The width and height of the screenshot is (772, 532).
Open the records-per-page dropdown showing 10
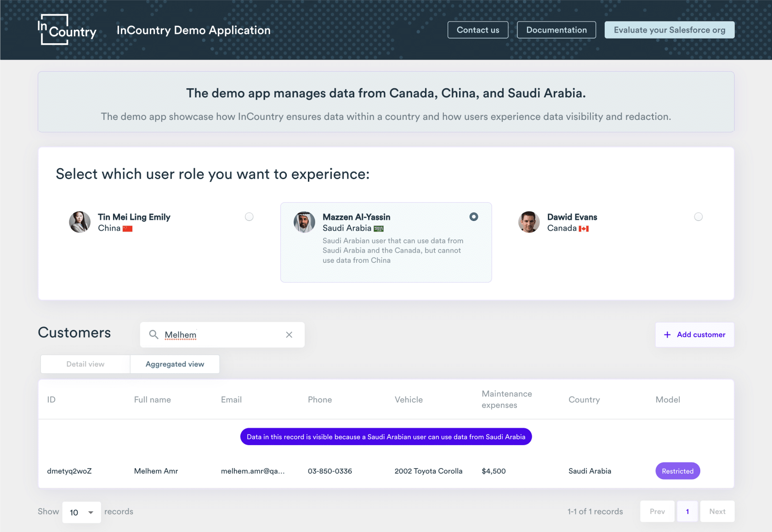pos(81,512)
